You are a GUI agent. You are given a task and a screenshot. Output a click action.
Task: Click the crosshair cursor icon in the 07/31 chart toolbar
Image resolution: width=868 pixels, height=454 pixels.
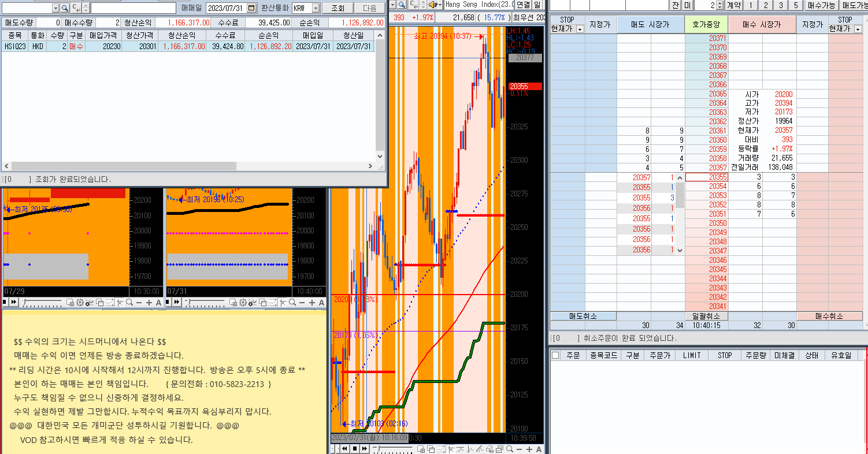pos(283,302)
